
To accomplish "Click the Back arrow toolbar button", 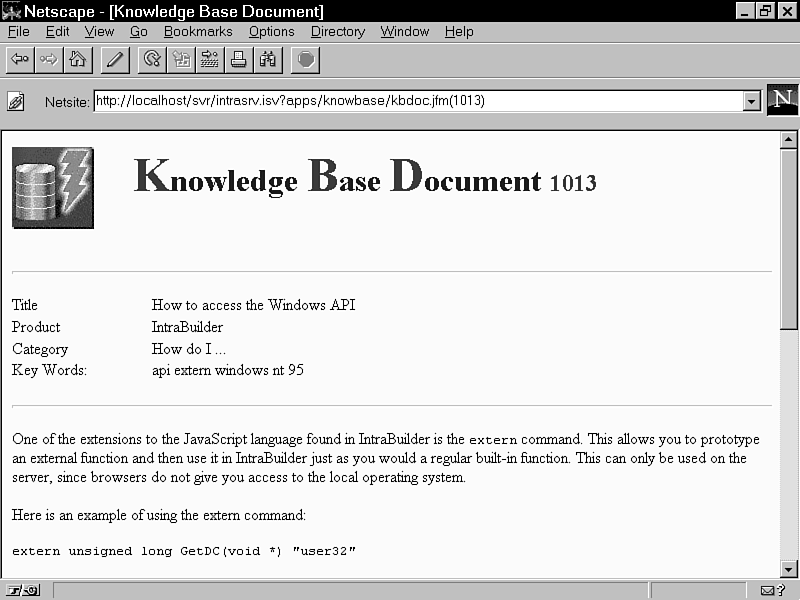I will coord(19,60).
